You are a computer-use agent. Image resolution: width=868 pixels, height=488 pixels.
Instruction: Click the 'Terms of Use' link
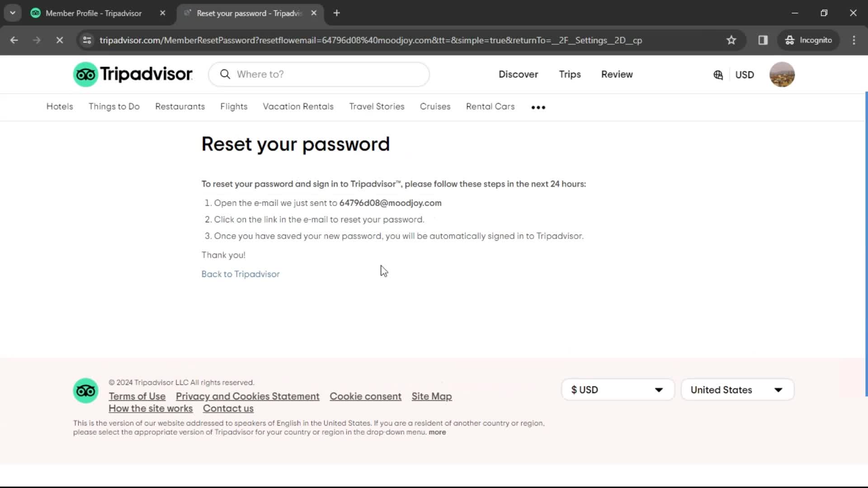(137, 396)
